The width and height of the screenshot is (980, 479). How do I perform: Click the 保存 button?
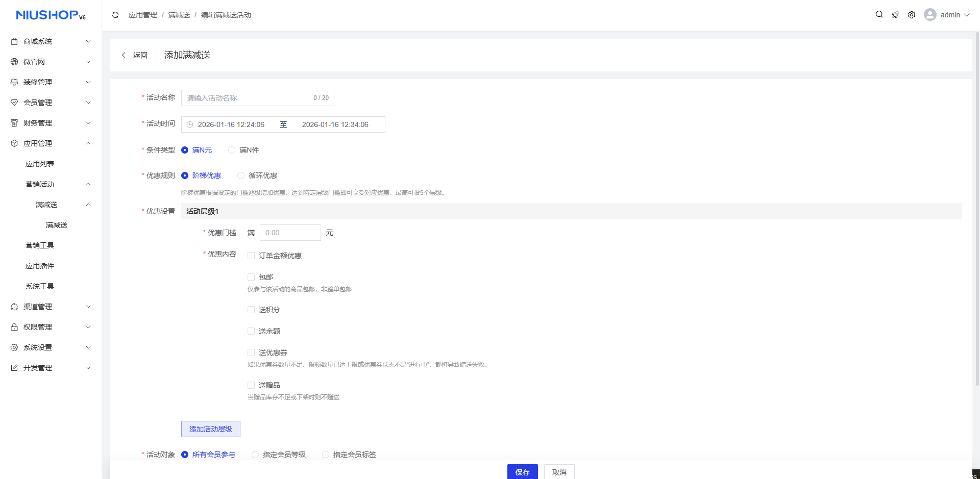tap(522, 472)
